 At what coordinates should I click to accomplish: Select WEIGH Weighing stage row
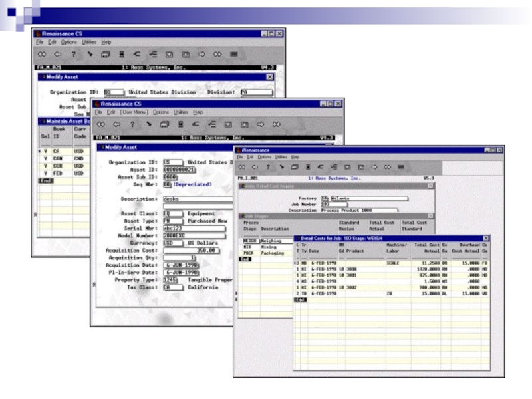click(x=267, y=241)
